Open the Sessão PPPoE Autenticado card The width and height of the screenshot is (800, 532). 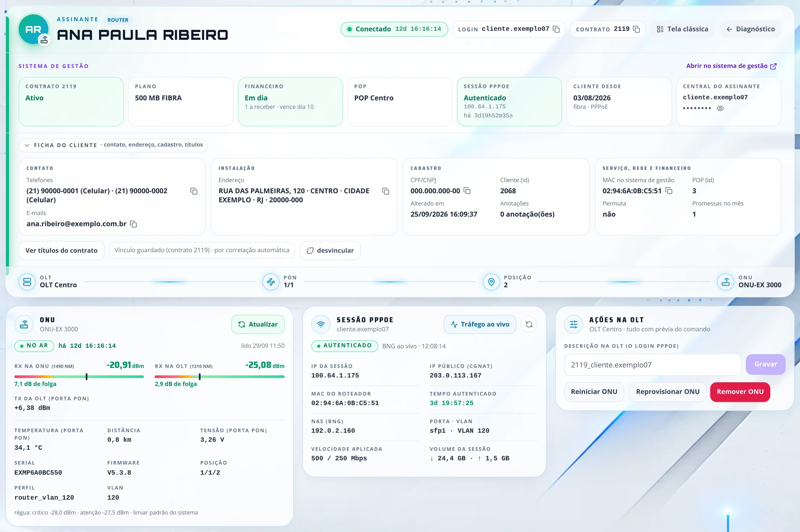coord(509,101)
